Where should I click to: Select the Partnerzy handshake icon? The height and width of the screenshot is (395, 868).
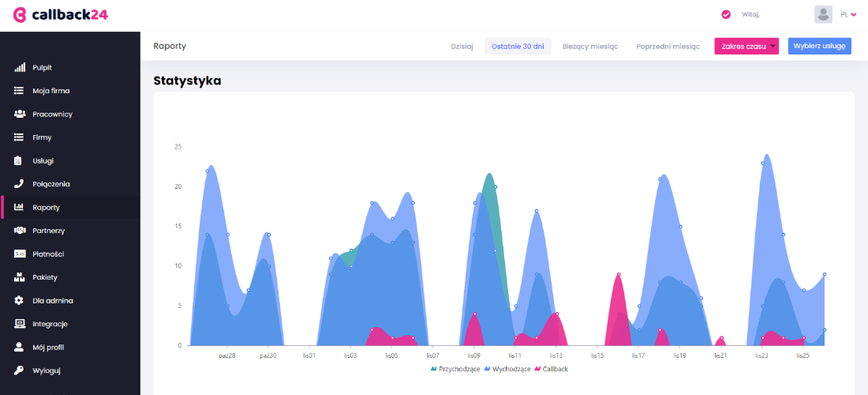[20, 231]
